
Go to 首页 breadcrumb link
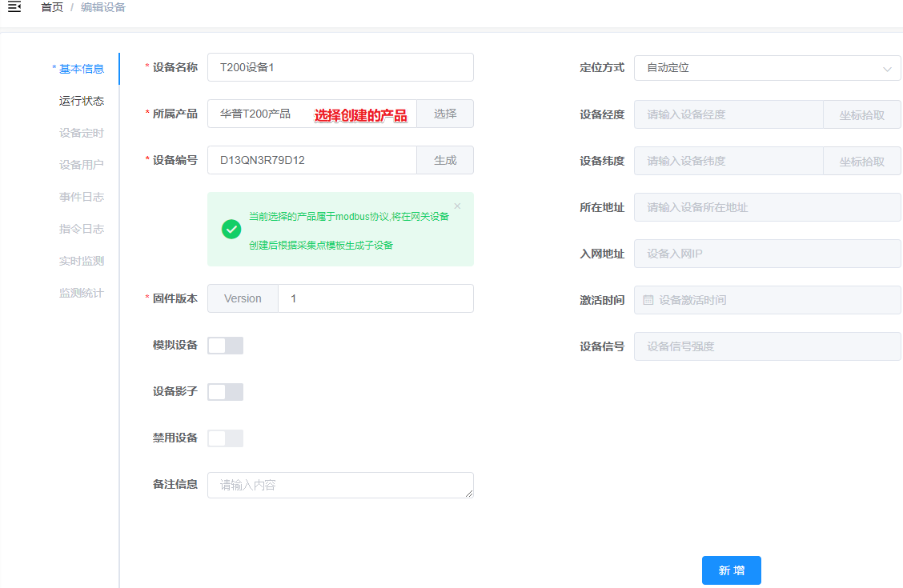tap(52, 7)
